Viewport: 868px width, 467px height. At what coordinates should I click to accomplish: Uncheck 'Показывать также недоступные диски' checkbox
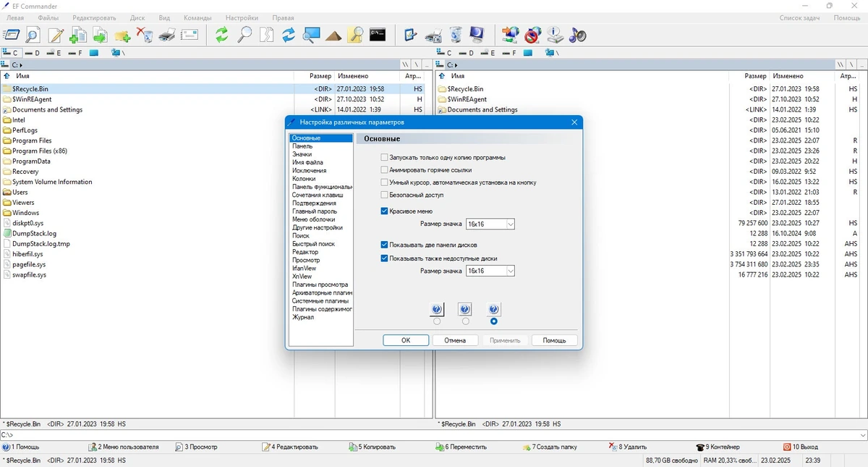pos(385,258)
